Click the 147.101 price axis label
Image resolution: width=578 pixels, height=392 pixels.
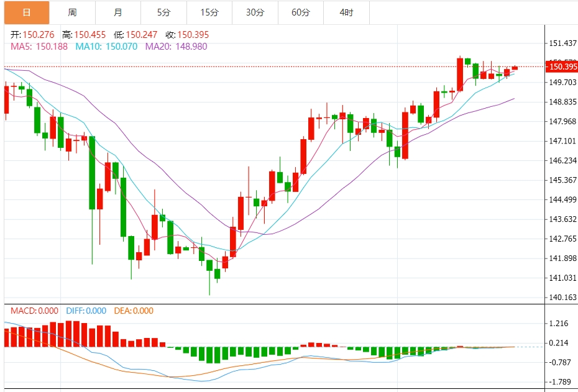coord(562,141)
